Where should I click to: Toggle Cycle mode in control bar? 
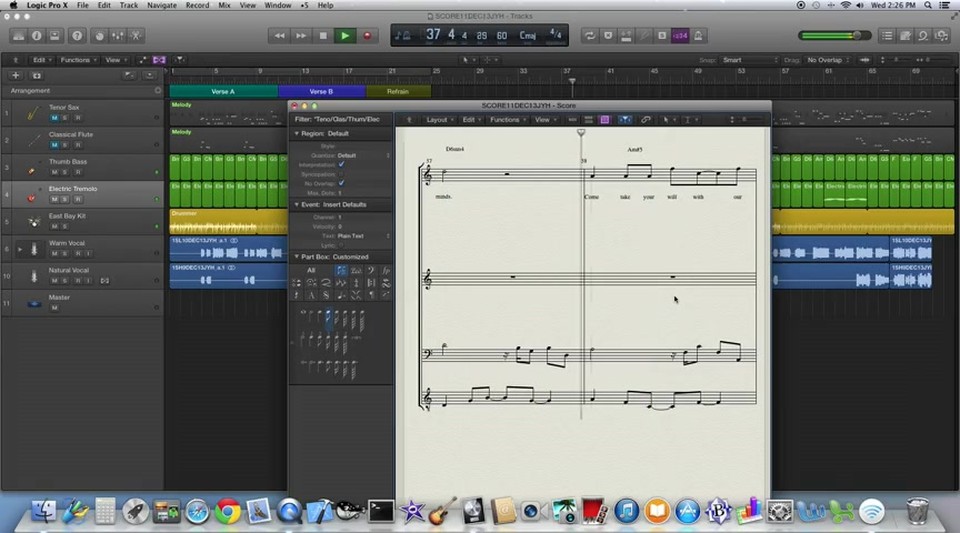coord(590,35)
